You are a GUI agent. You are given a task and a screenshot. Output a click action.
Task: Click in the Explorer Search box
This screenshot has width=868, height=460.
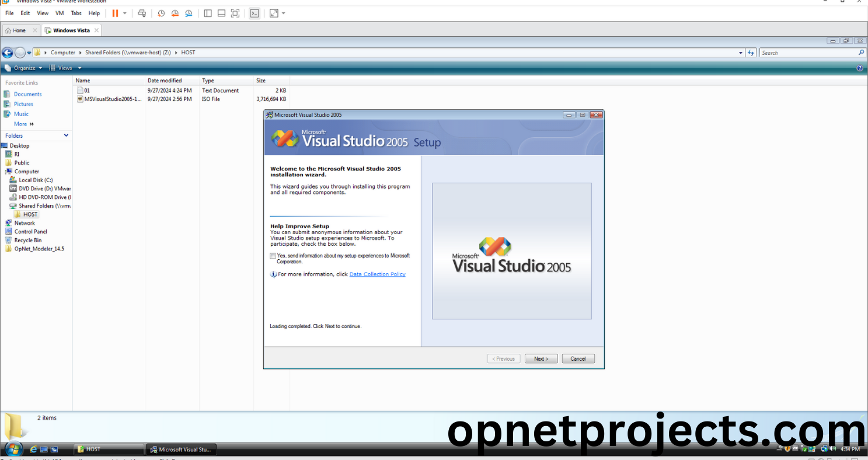click(808, 53)
